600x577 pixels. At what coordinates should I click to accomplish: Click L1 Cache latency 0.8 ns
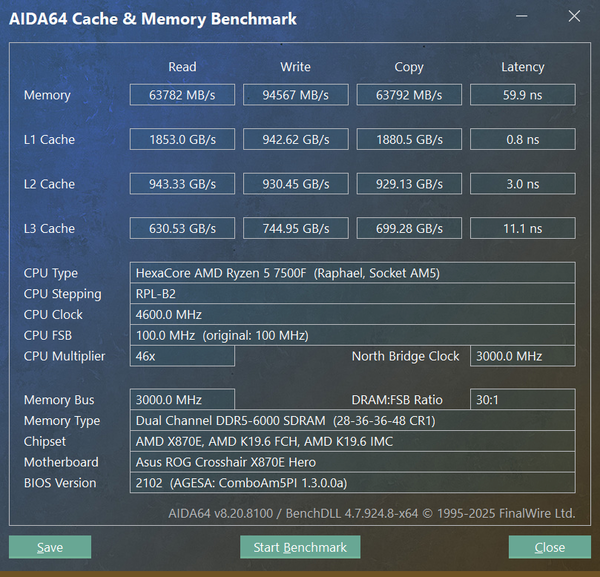523,139
